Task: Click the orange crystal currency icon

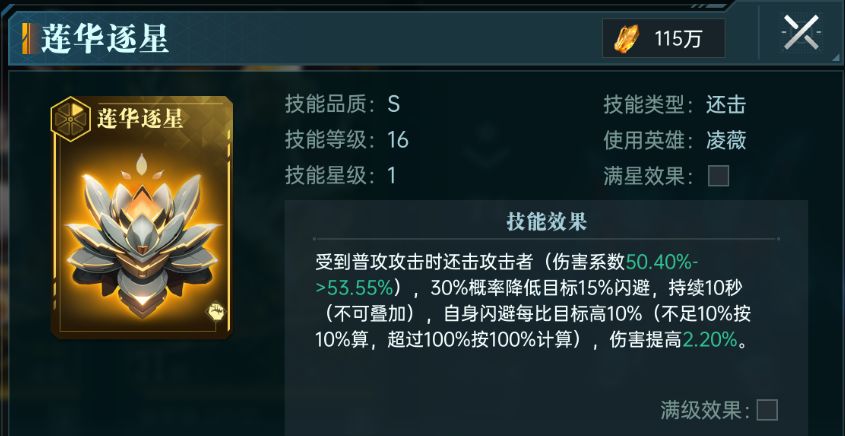Action: pyautogui.click(x=626, y=39)
